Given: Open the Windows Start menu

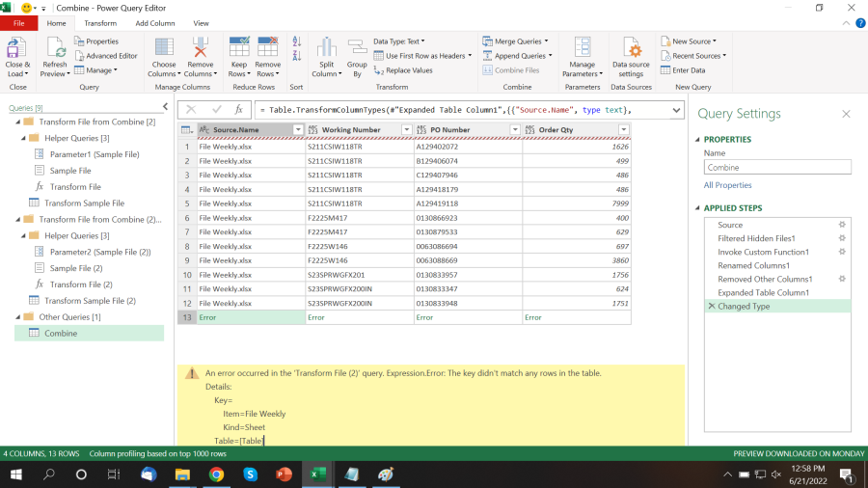Looking at the screenshot, I should pos(16,474).
